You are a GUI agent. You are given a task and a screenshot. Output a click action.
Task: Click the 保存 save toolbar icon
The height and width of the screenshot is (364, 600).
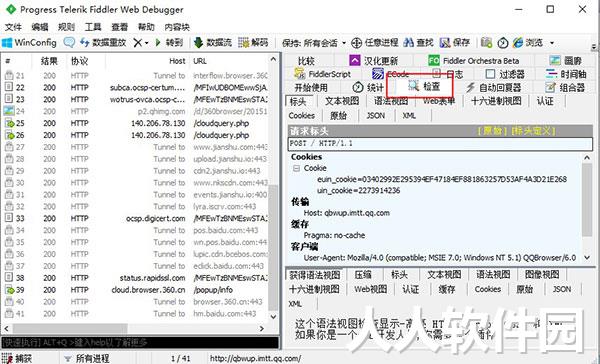tap(445, 42)
